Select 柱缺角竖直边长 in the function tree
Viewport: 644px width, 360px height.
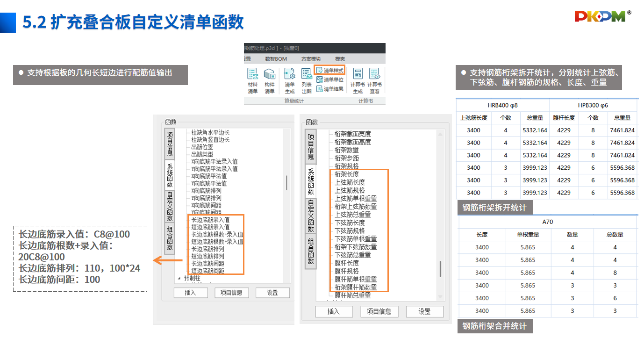pyautogui.click(x=211, y=140)
